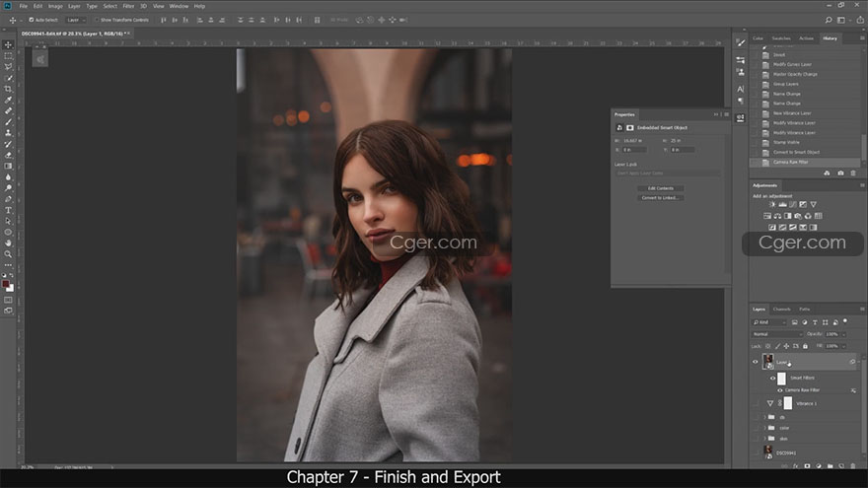Create new document from current state icon
Screen dimensions: 868x488
[x=827, y=174]
